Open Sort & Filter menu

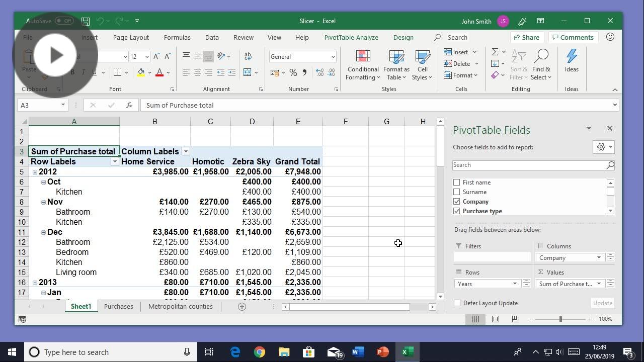coord(519,65)
